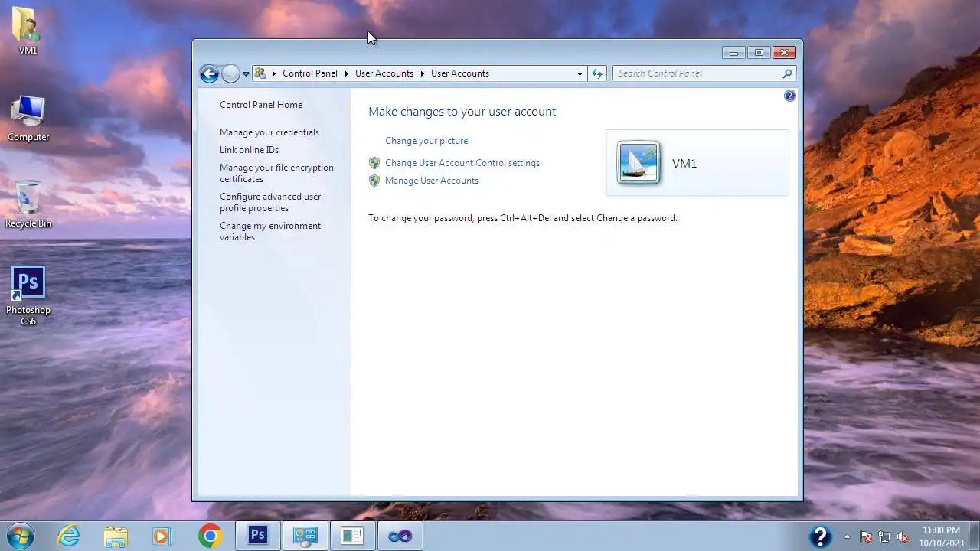Viewport: 980px width, 551px height.
Task: Click the Control Panel taskbar button
Action: pos(305,536)
